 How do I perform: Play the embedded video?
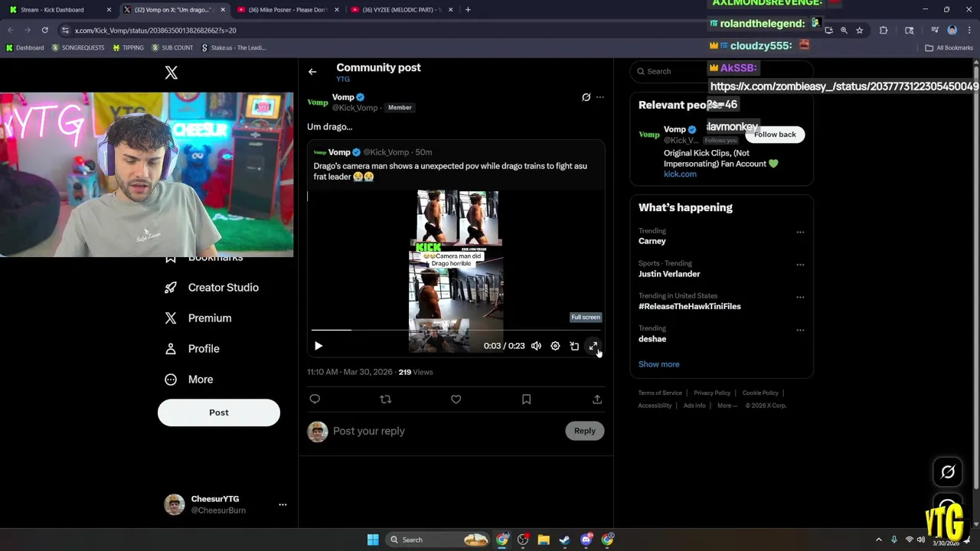(318, 346)
